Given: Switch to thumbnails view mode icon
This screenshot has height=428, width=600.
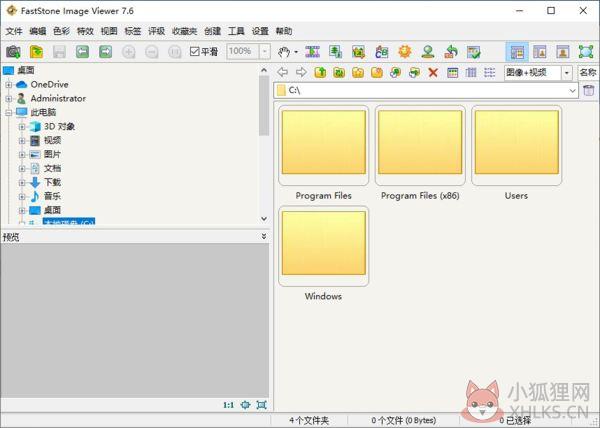Looking at the screenshot, I should [453, 72].
